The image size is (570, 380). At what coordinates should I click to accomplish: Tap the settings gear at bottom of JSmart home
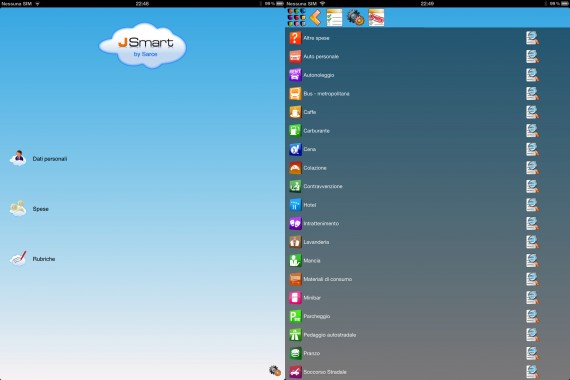pos(275,370)
